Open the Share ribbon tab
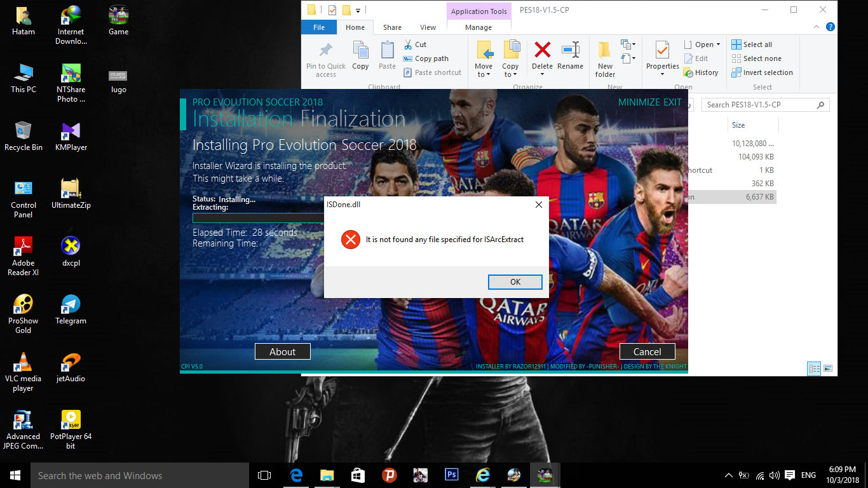Screen dimensions: 868x488 [x=392, y=27]
